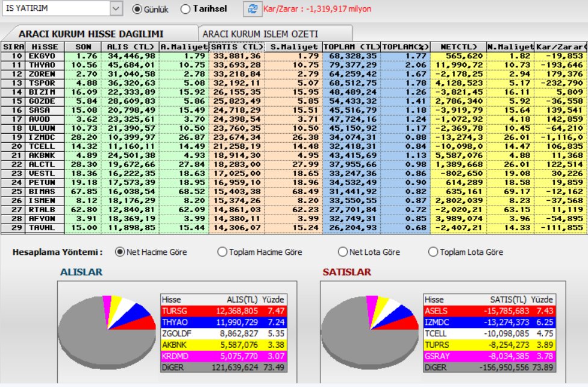Viewport: 588px width, 387px height.
Task: Sort by the SIRA column header
Action: [13, 47]
